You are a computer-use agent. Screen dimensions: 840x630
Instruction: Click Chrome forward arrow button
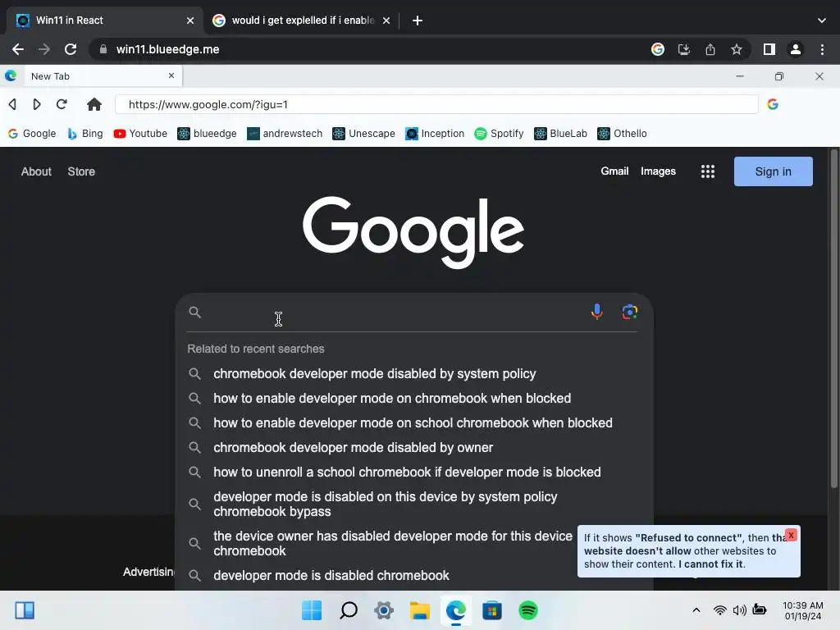point(44,49)
